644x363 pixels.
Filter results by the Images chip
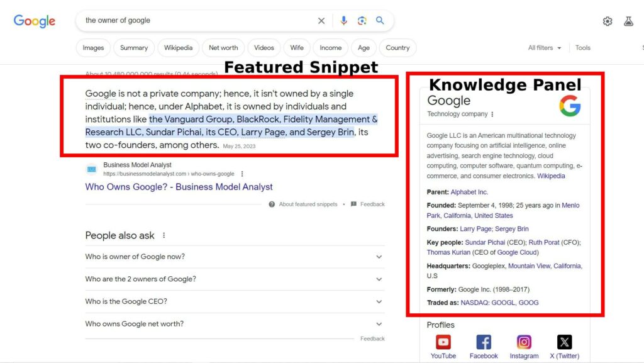[93, 48]
